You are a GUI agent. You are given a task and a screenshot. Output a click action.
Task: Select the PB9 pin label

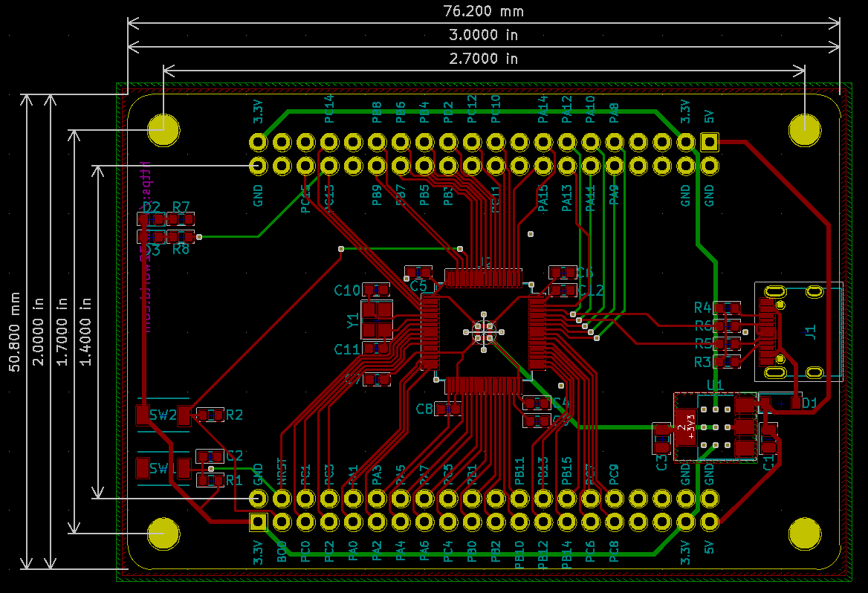[x=377, y=195]
